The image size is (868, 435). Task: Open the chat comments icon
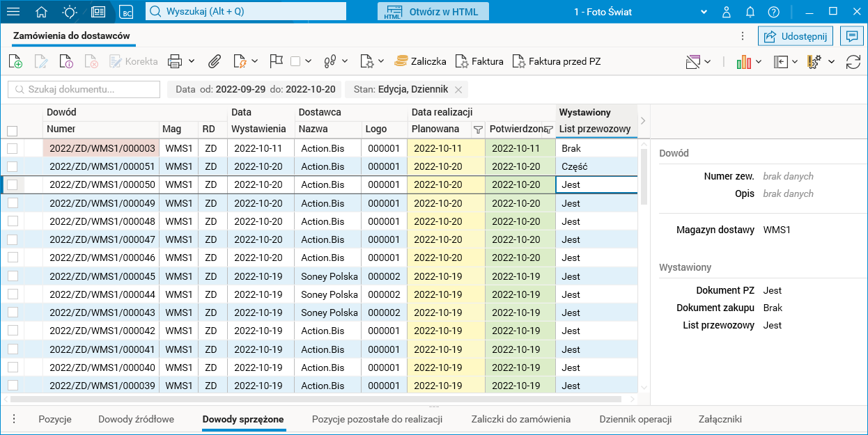(851, 37)
